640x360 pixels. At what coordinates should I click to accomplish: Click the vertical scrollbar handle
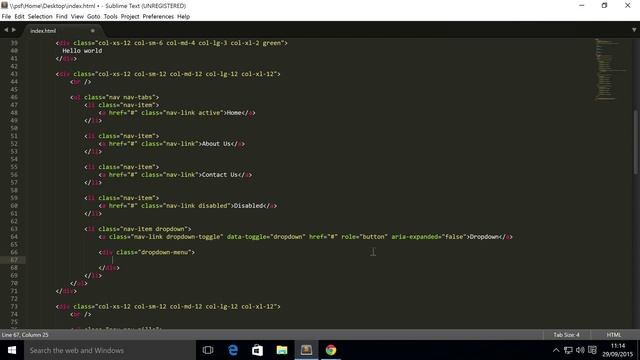[x=636, y=142]
